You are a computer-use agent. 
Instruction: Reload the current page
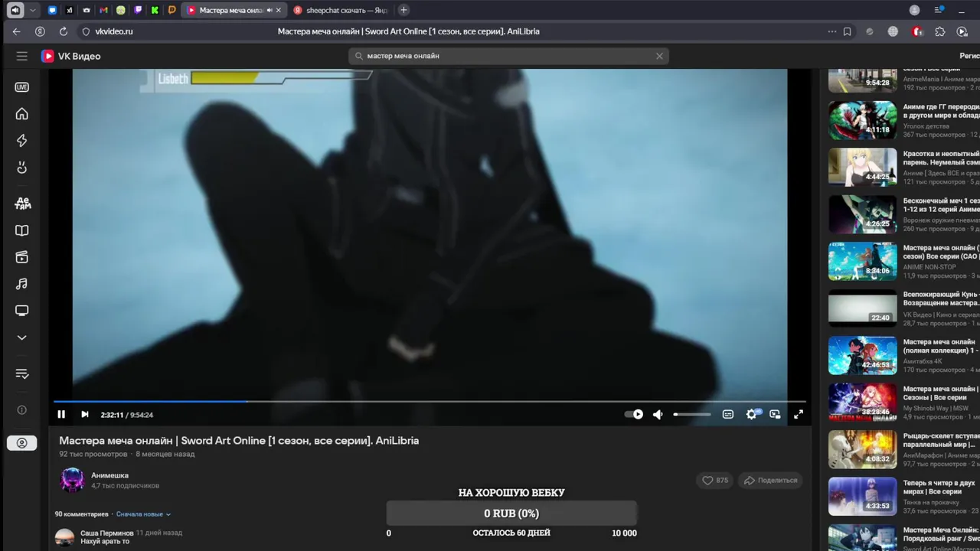click(x=64, y=31)
